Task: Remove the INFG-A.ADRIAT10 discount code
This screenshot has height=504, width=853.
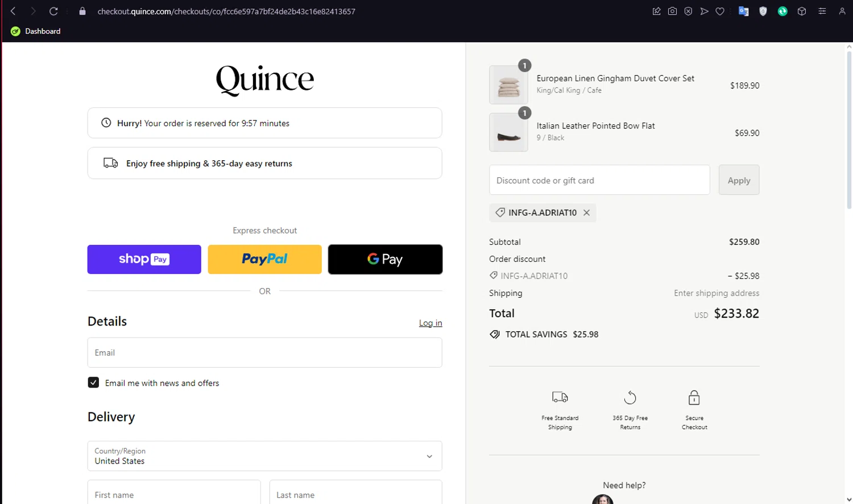Action: pos(586,213)
